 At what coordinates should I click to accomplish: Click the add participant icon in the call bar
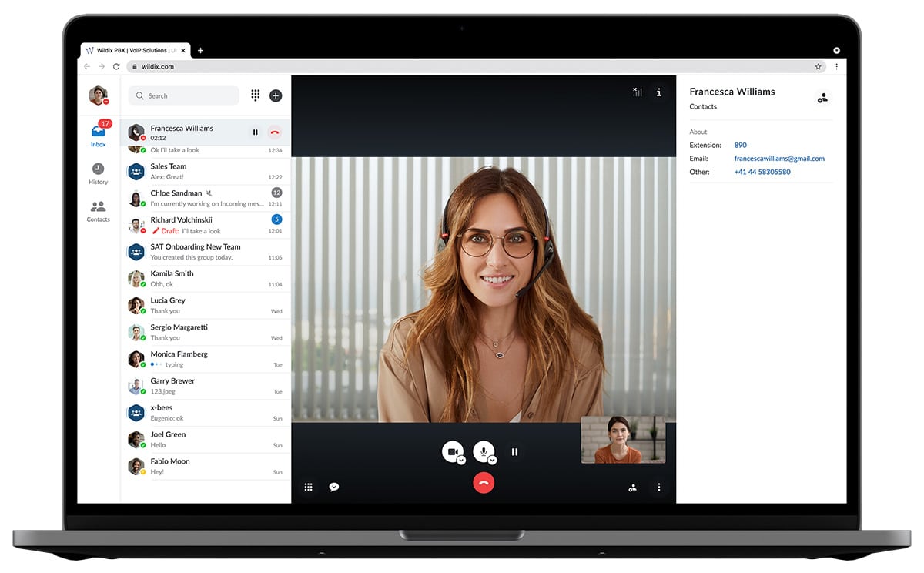(633, 487)
